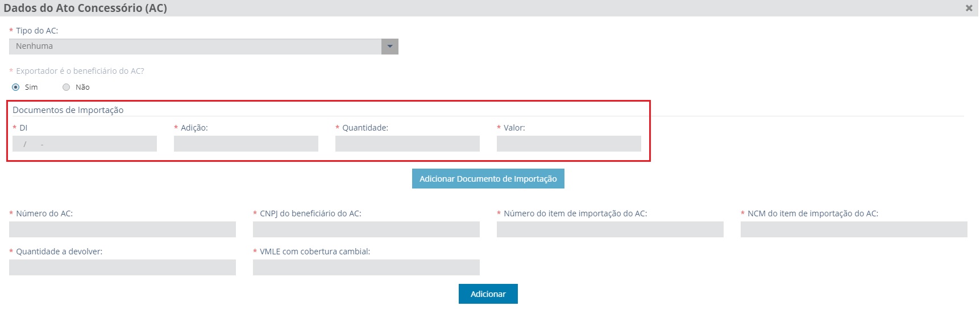Viewport: 980px width, 310px height.
Task: Focus the Adição input field
Action: tap(246, 144)
